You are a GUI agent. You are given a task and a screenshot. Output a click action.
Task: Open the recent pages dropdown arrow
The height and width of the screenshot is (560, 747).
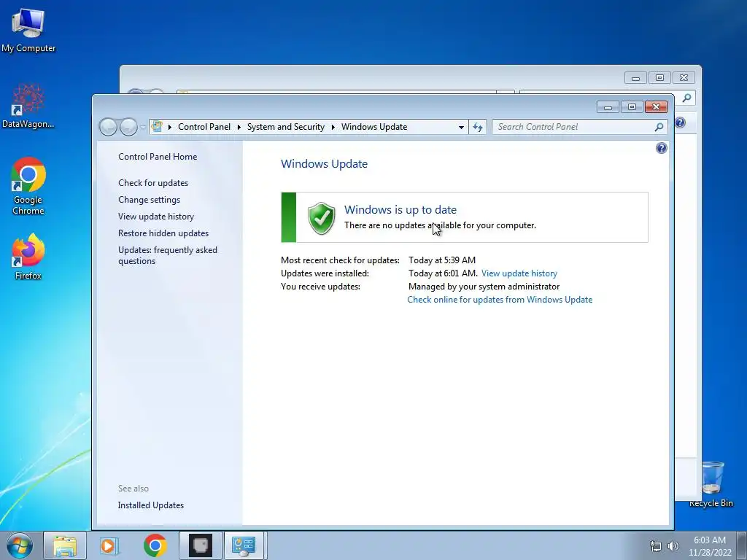[143, 128]
